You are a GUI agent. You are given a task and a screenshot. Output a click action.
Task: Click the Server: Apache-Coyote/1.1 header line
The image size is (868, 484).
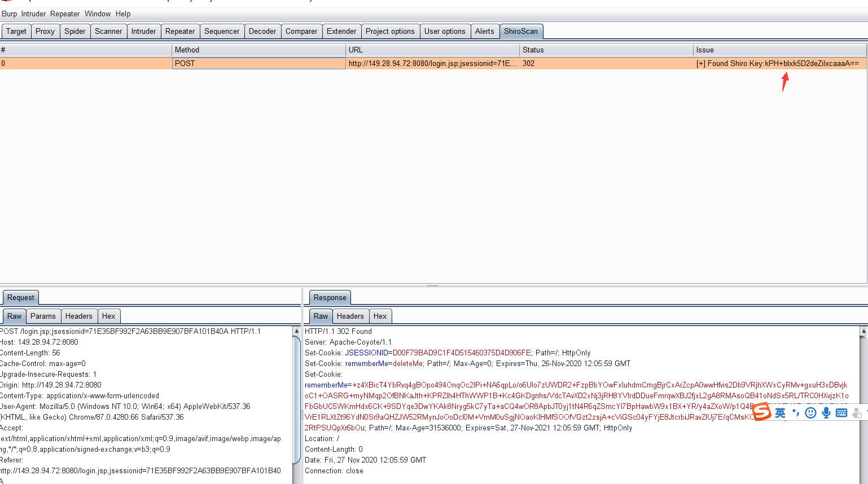[x=348, y=342]
